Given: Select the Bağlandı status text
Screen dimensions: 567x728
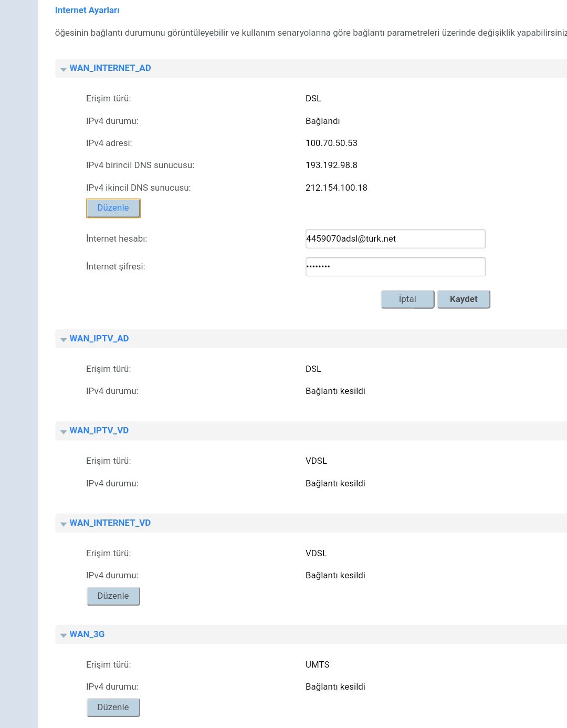Looking at the screenshot, I should (x=323, y=121).
